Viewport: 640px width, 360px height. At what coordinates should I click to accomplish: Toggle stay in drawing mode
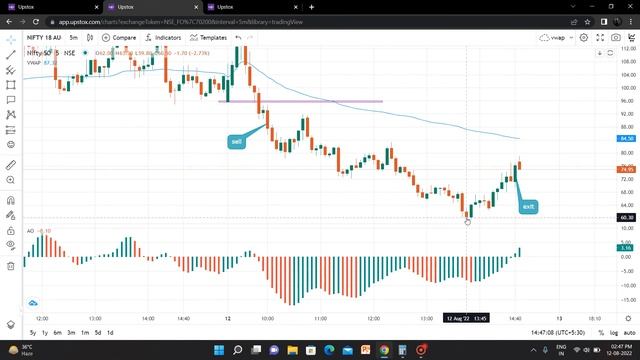11,216
